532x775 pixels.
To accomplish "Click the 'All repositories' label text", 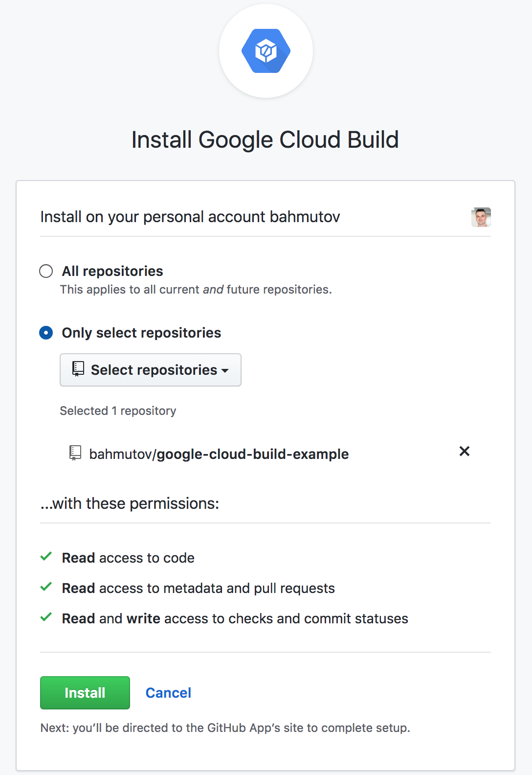I will coord(112,271).
